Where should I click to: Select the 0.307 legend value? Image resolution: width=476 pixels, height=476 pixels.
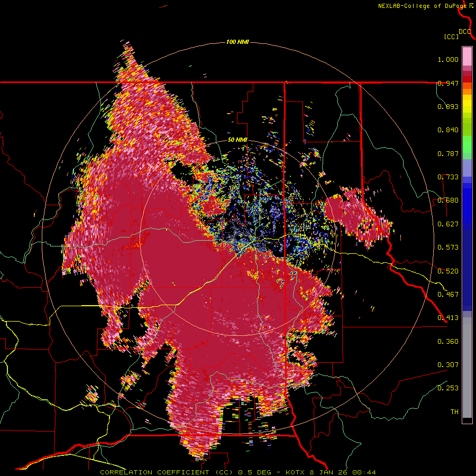448,364
